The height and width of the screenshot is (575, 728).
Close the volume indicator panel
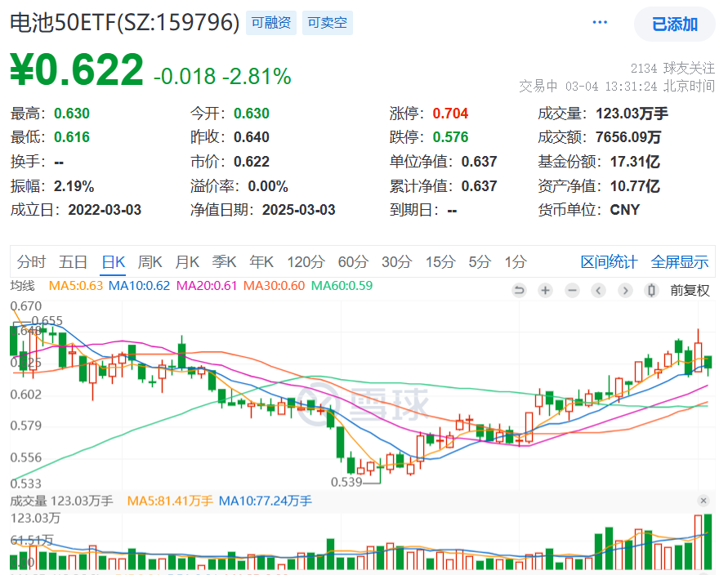(703, 501)
